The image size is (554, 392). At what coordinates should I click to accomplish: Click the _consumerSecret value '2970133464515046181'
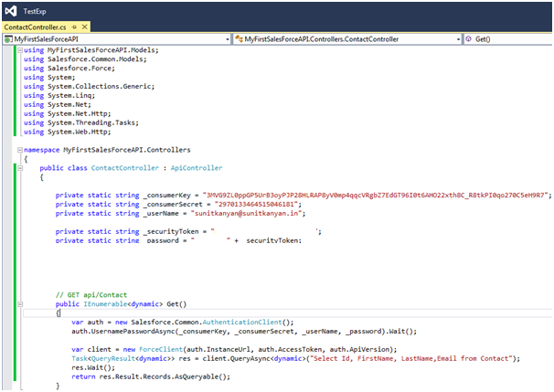tap(256, 205)
